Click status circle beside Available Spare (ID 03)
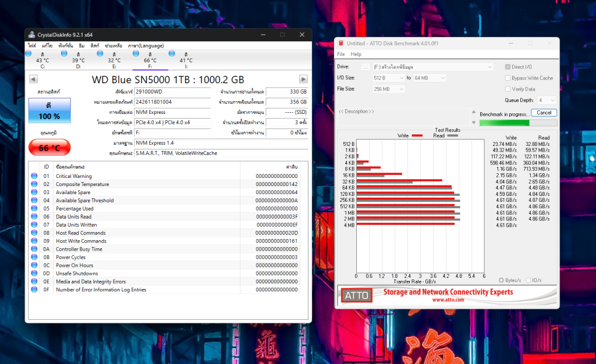Screen dimensions: 596x364 tap(34, 192)
